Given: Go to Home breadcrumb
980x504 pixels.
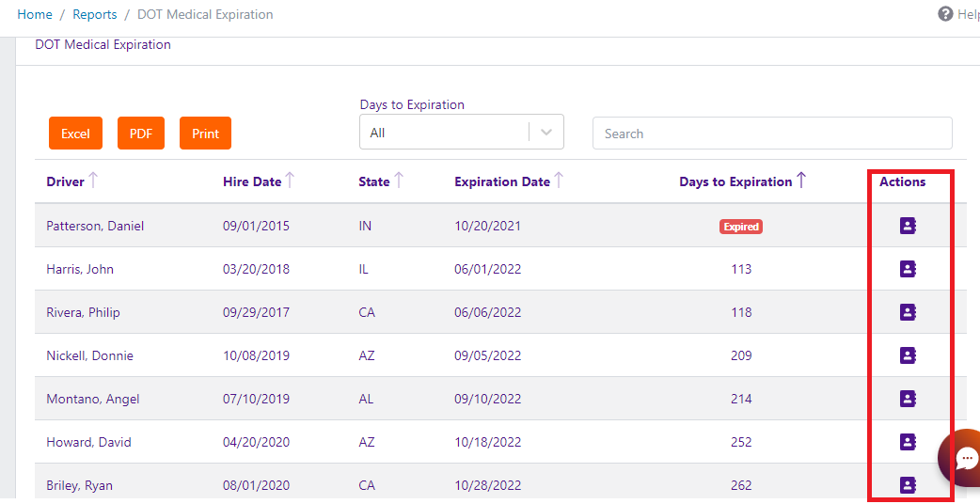Looking at the screenshot, I should click(35, 14).
